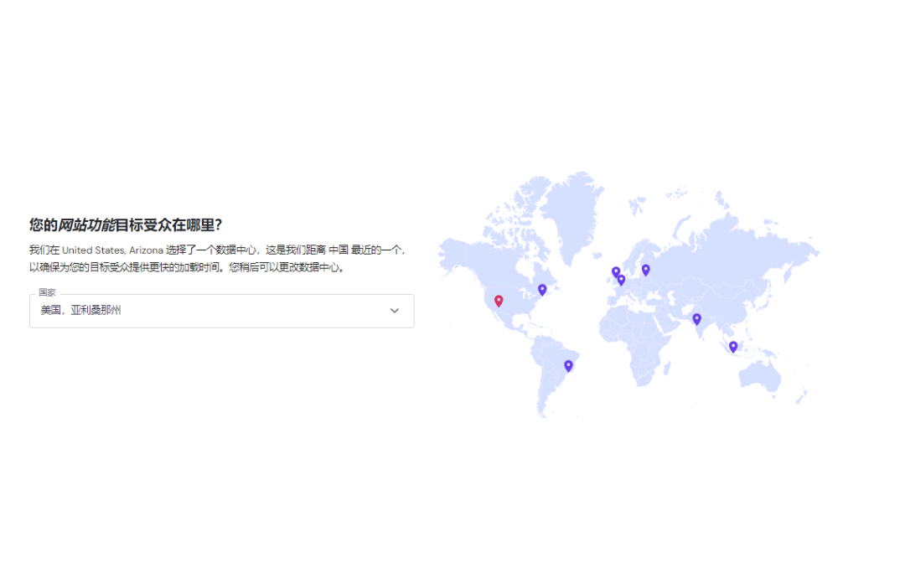Click the chevron arrow on the country selector
The image size is (905, 588).
click(x=395, y=311)
